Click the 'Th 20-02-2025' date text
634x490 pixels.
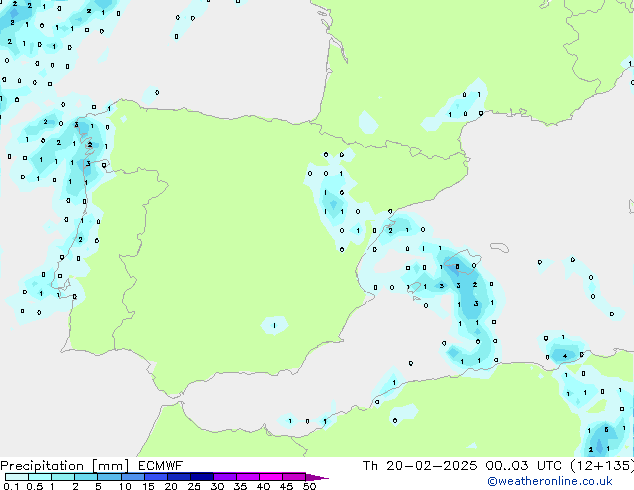420,466
